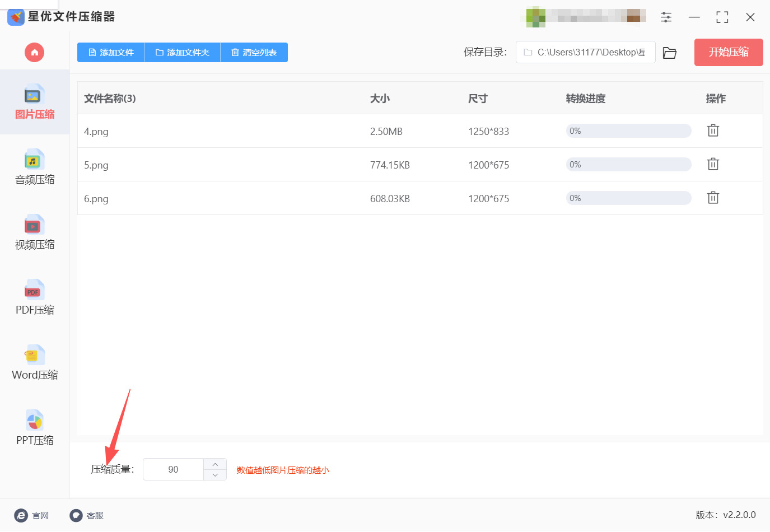Click the compression quality value field 90
The image size is (770, 532).
point(173,469)
